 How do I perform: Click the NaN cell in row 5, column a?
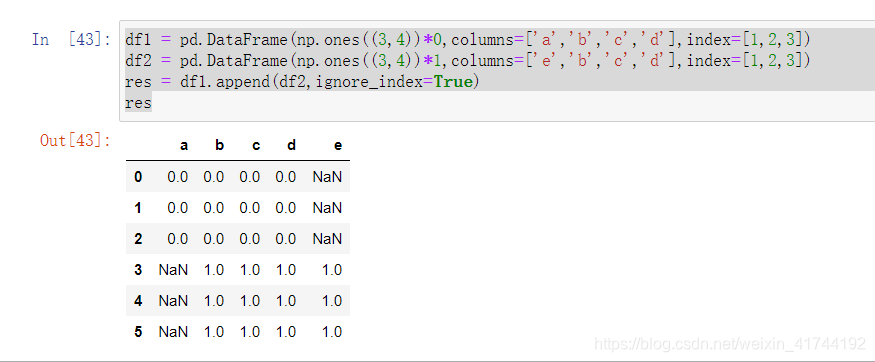click(x=174, y=332)
